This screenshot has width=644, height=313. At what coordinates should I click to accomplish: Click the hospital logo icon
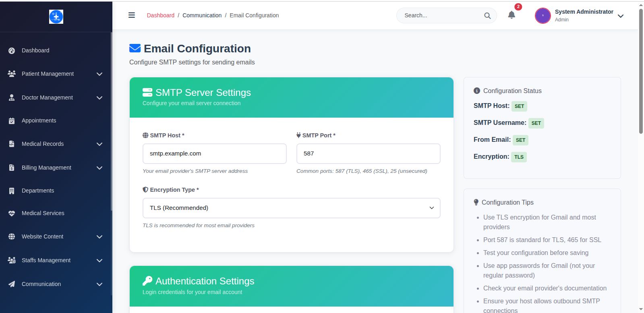(x=56, y=17)
